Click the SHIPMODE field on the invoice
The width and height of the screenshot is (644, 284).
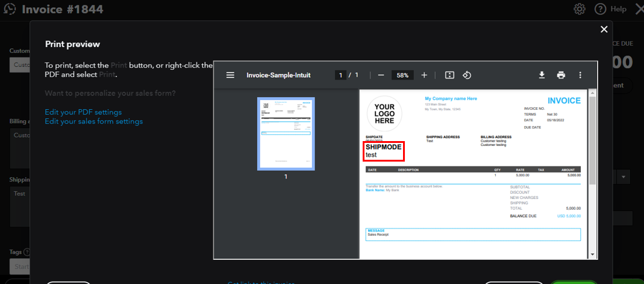pyautogui.click(x=383, y=151)
